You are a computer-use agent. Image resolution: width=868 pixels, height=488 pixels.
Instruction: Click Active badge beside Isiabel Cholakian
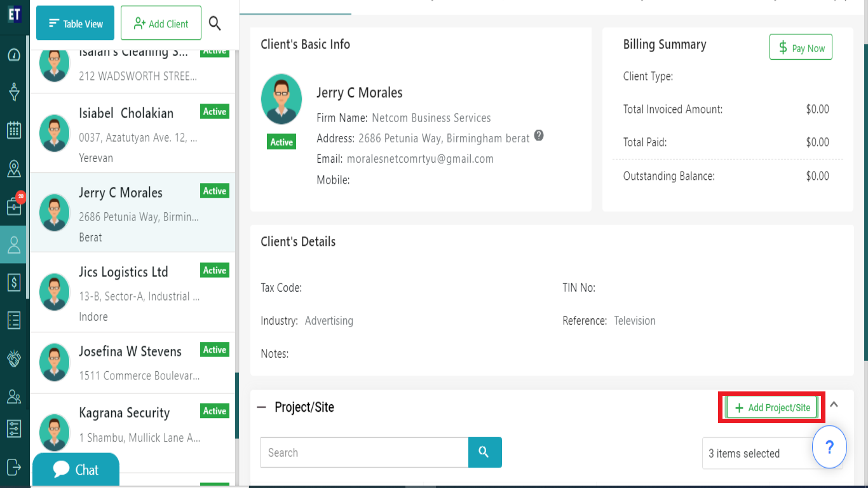tap(215, 111)
